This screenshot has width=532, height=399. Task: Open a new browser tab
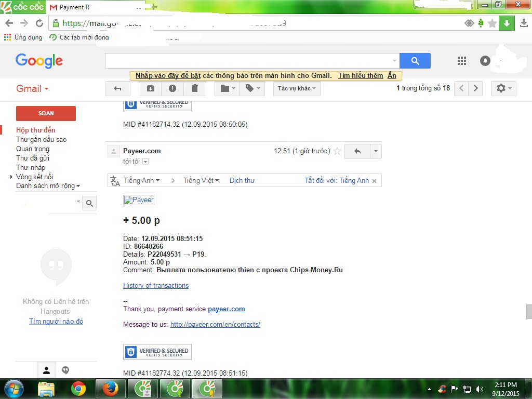[x=154, y=6]
